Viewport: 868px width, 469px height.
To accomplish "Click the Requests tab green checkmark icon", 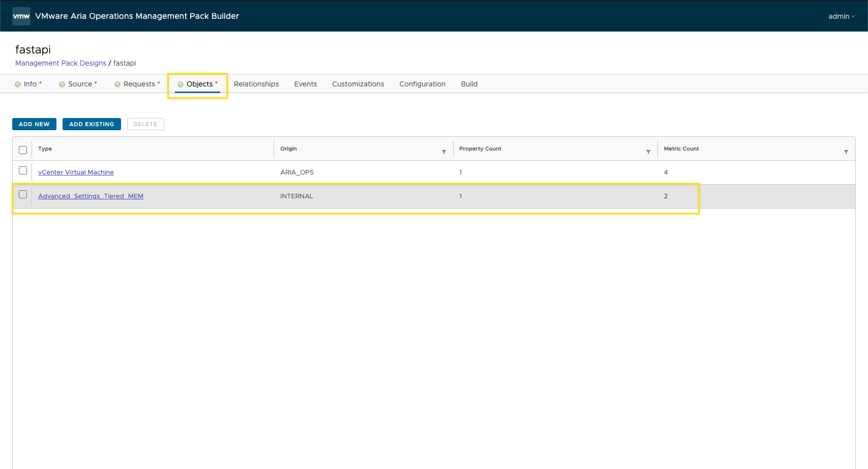I will click(117, 84).
